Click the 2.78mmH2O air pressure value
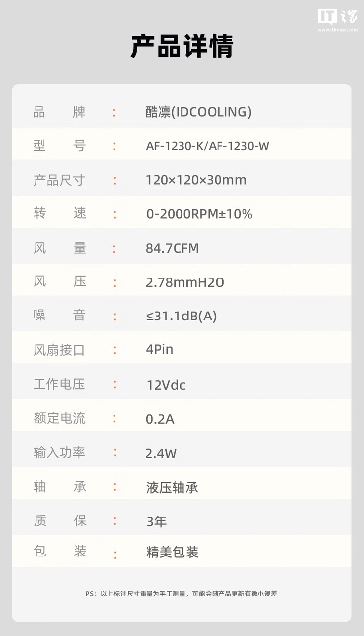The width and height of the screenshot is (364, 636). [185, 282]
